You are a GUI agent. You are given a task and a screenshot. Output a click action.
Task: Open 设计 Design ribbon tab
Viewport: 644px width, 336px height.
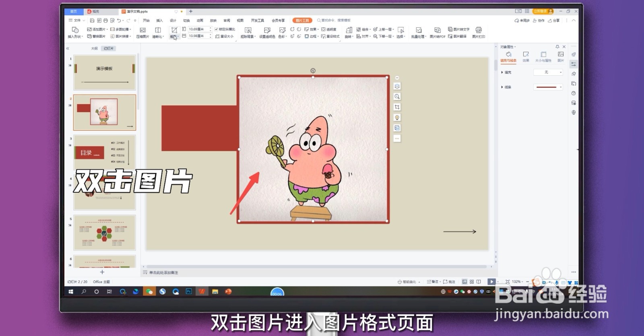click(173, 20)
